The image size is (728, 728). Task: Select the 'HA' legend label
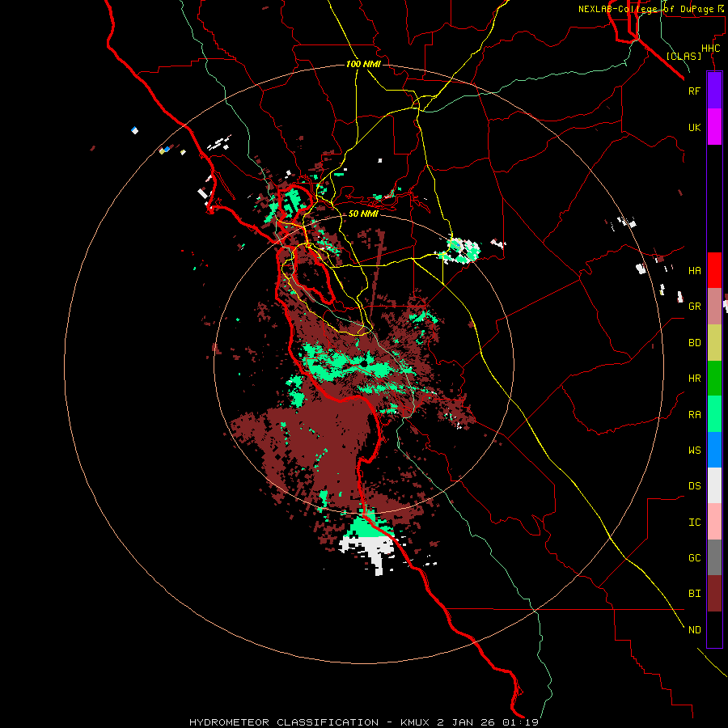click(694, 271)
